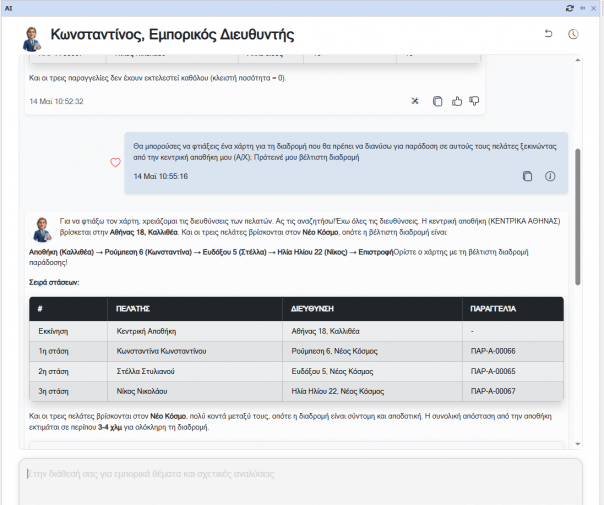Screen dimensions: 604x505
Task: Click the heart icon beside user message
Action: tap(115, 163)
